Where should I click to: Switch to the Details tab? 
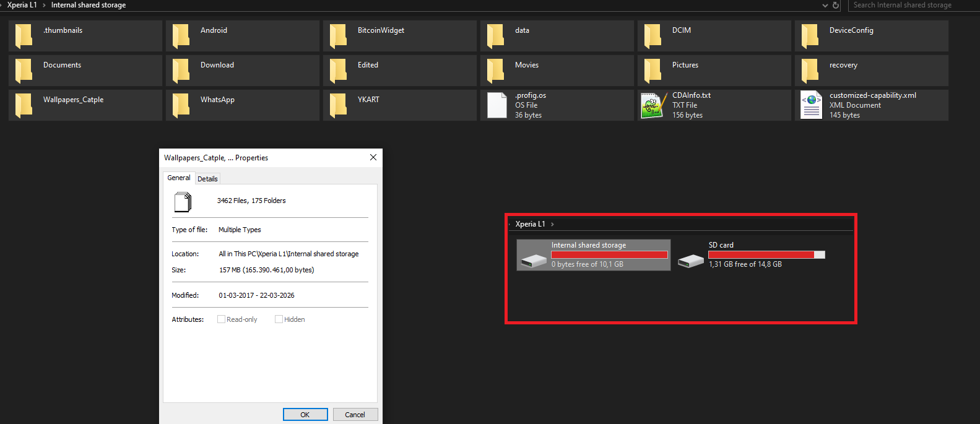(207, 179)
